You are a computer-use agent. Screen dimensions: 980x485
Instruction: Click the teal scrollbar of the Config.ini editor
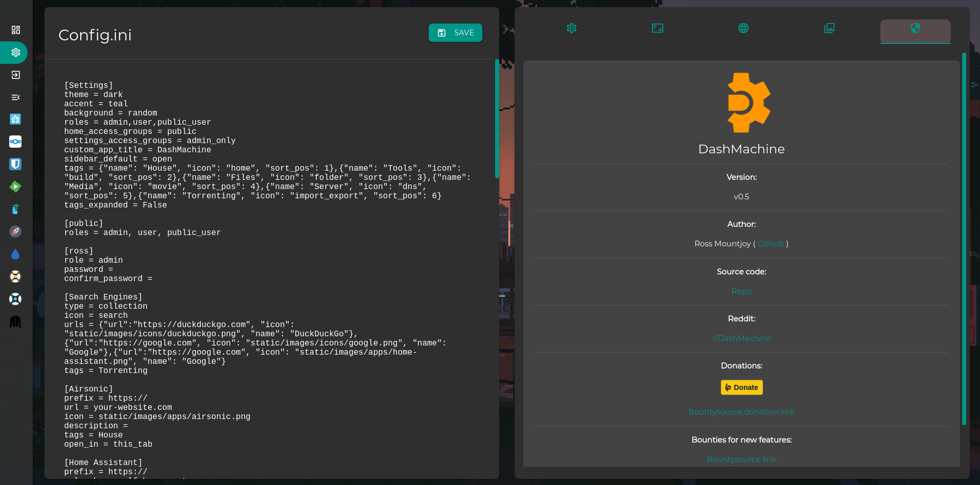[x=497, y=118]
